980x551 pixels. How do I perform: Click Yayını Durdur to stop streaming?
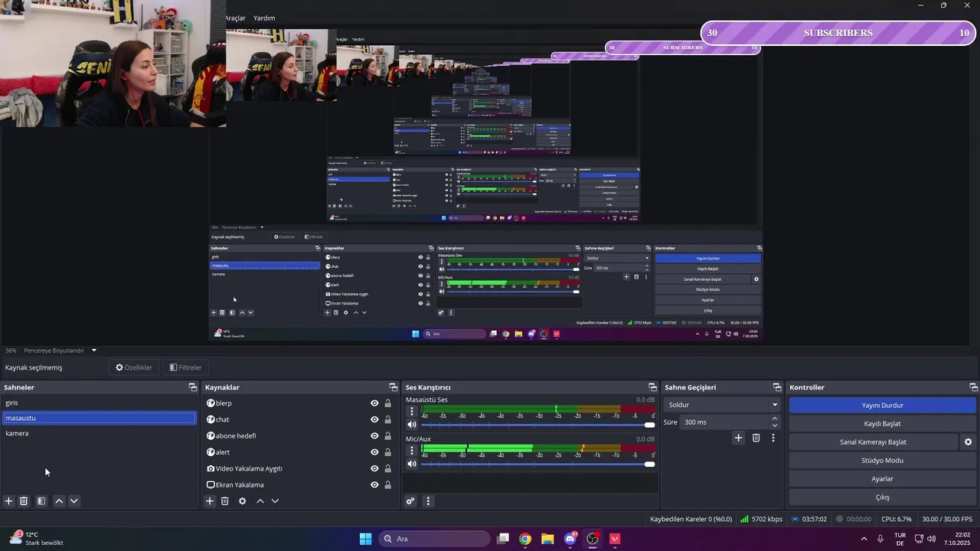[x=882, y=406]
